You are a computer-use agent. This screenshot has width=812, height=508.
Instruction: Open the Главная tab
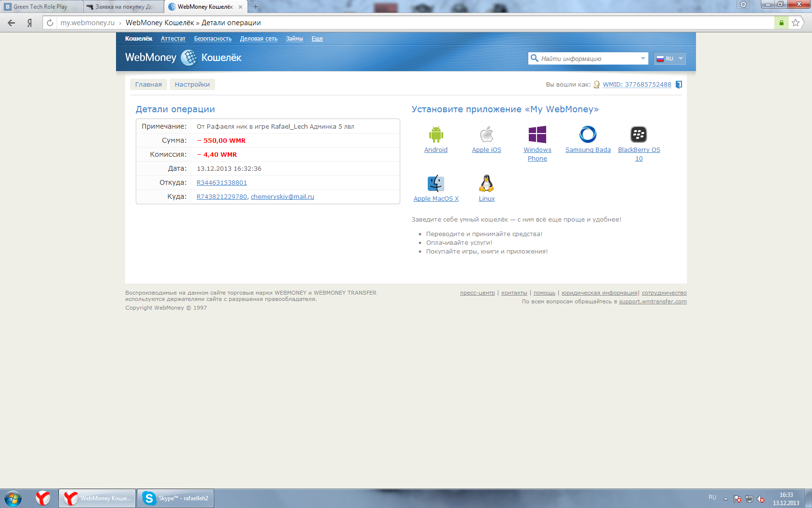tap(148, 85)
